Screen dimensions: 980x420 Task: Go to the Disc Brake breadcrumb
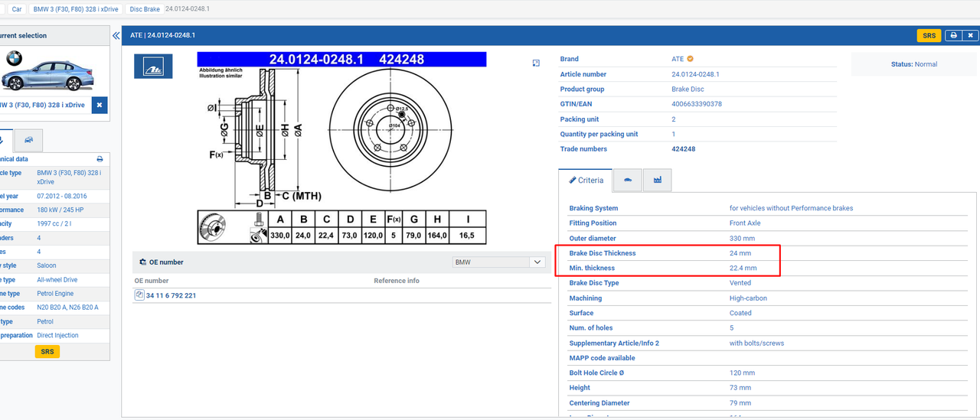pyautogui.click(x=145, y=9)
